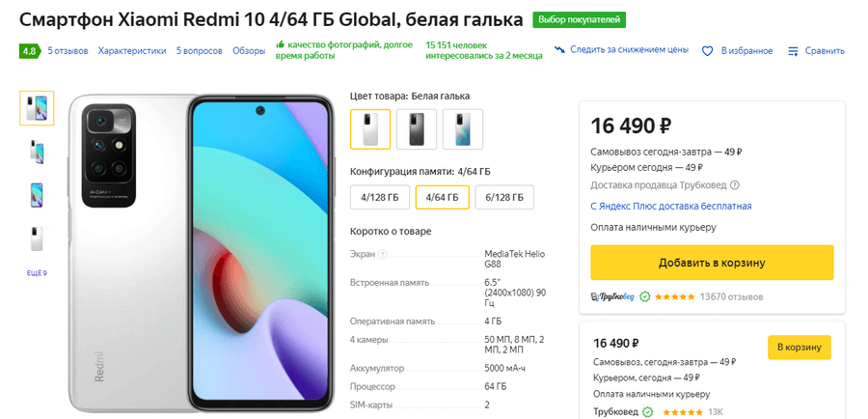
Task: Click the green 4.8 rating badge
Action: pyautogui.click(x=29, y=50)
